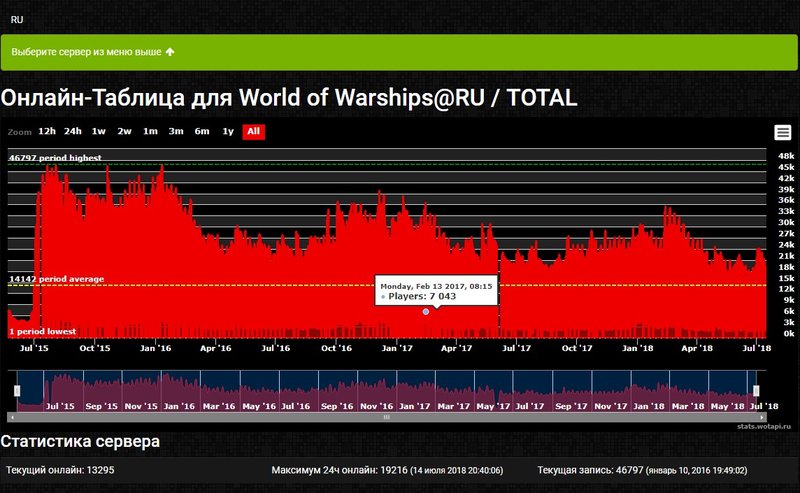Click the 'Статистика сервера' heading
The image size is (800, 493).
(x=80, y=441)
